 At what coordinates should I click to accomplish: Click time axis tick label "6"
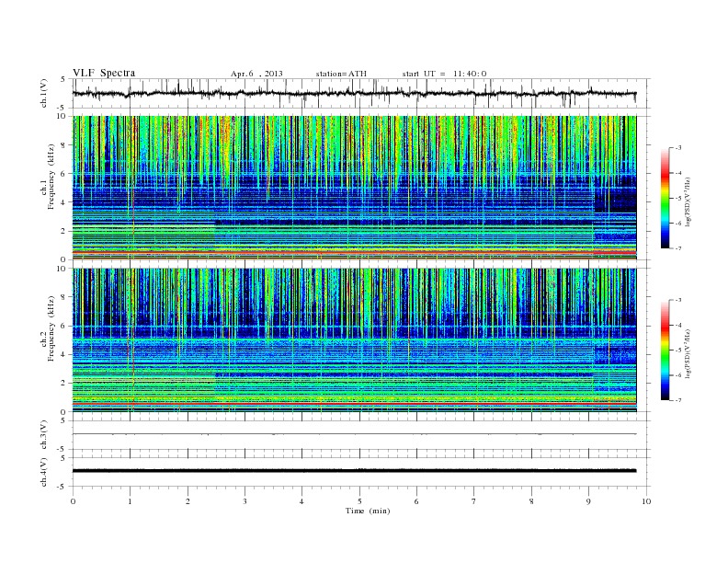(x=416, y=501)
